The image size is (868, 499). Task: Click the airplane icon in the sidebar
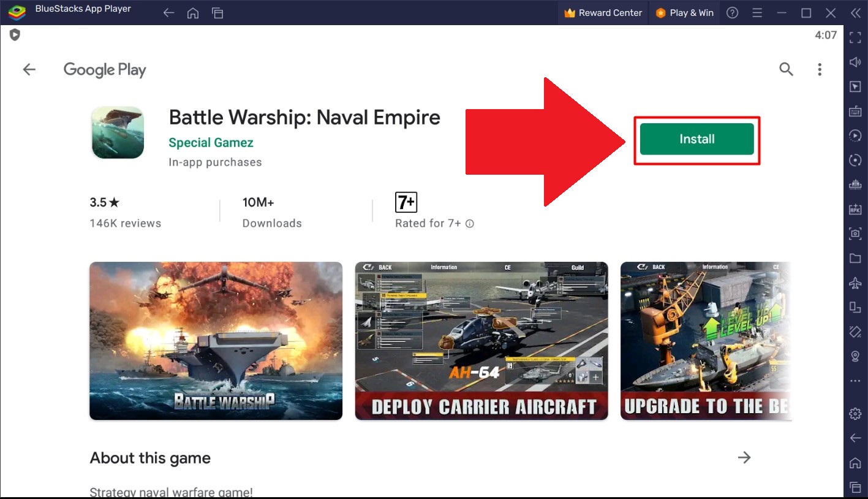[855, 283]
